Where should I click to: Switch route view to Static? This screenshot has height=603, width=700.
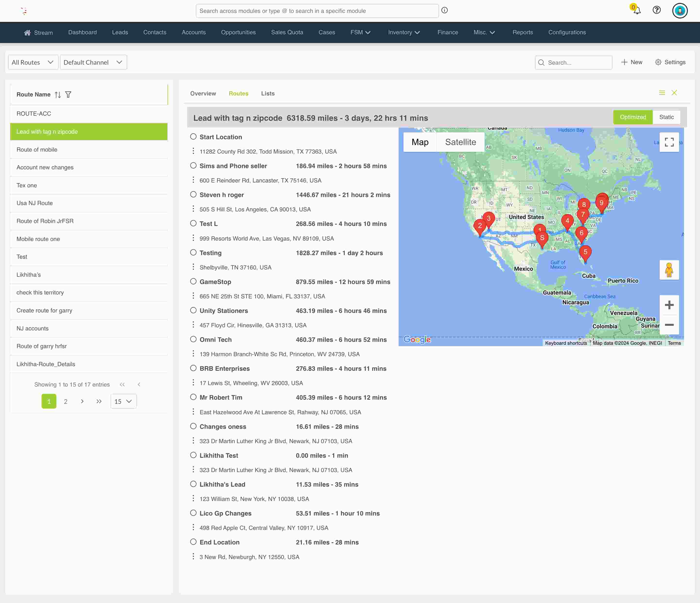666,117
